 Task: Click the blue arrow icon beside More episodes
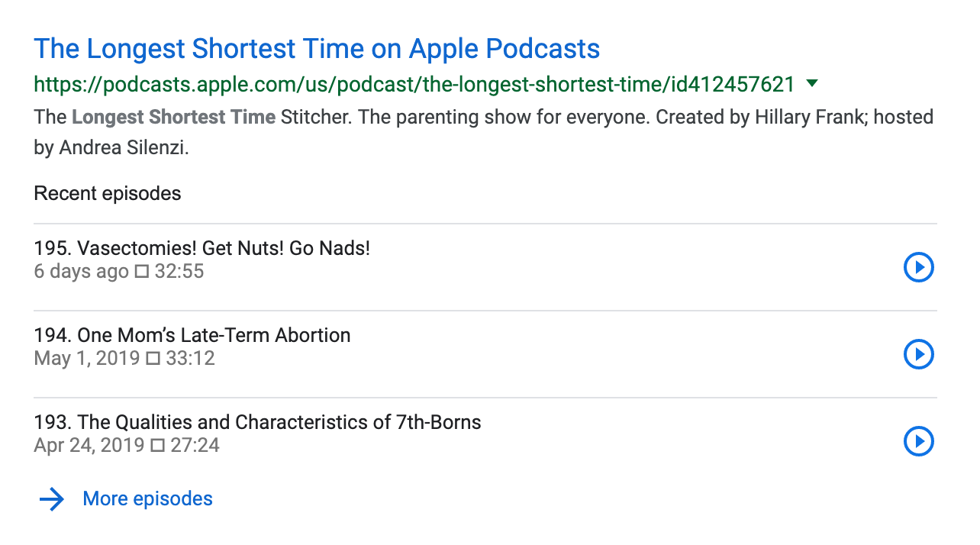pos(52,499)
